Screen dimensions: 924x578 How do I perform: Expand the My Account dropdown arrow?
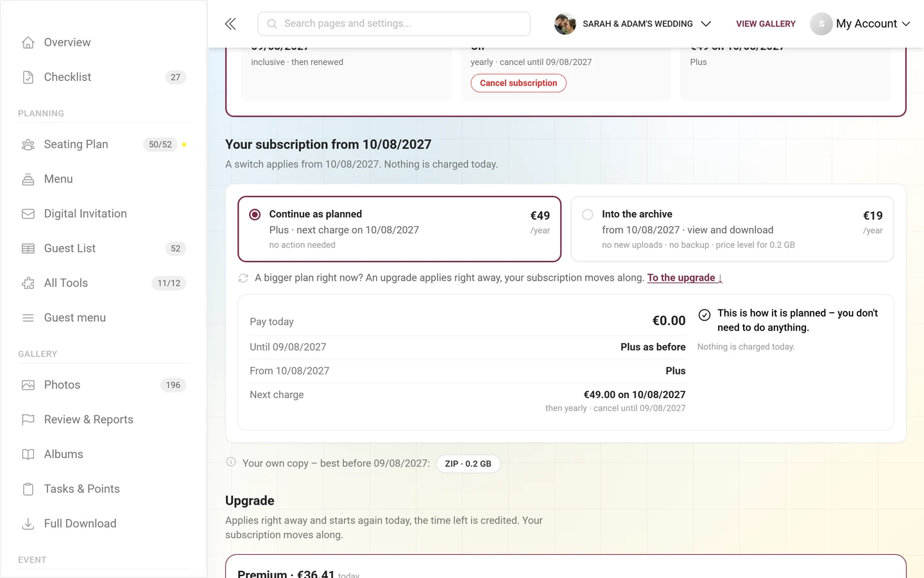(906, 24)
